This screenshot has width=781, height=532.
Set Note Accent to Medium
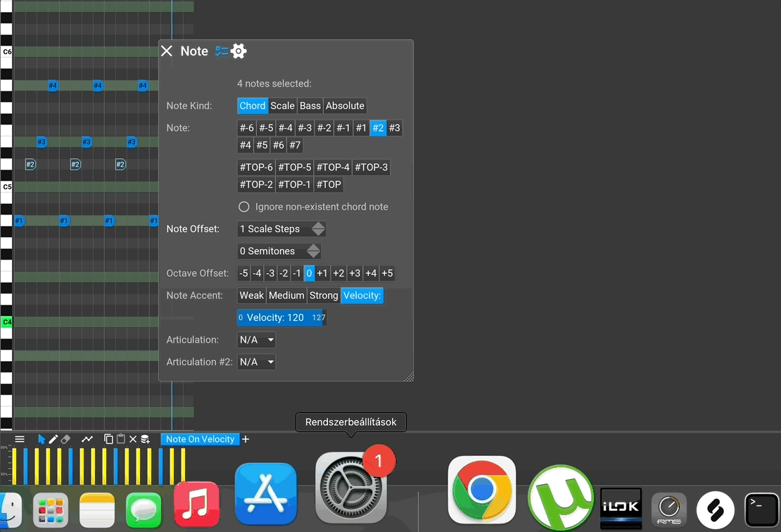tap(286, 296)
